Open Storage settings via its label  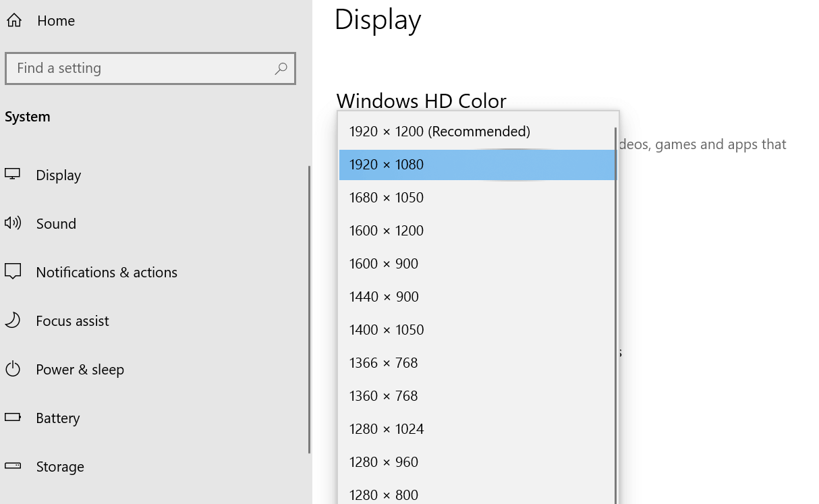(59, 466)
